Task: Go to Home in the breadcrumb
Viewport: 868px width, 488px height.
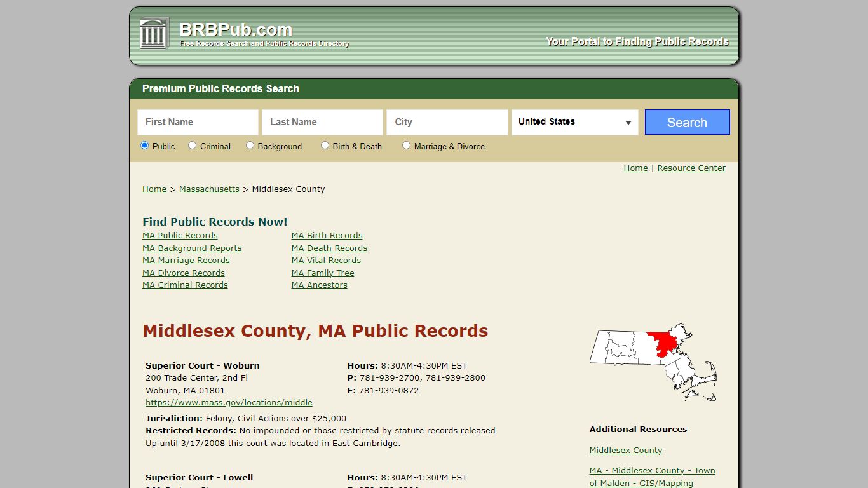Action: (154, 189)
